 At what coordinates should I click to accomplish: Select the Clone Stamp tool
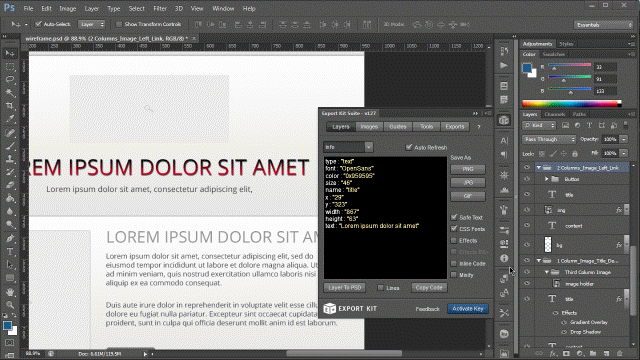10,159
